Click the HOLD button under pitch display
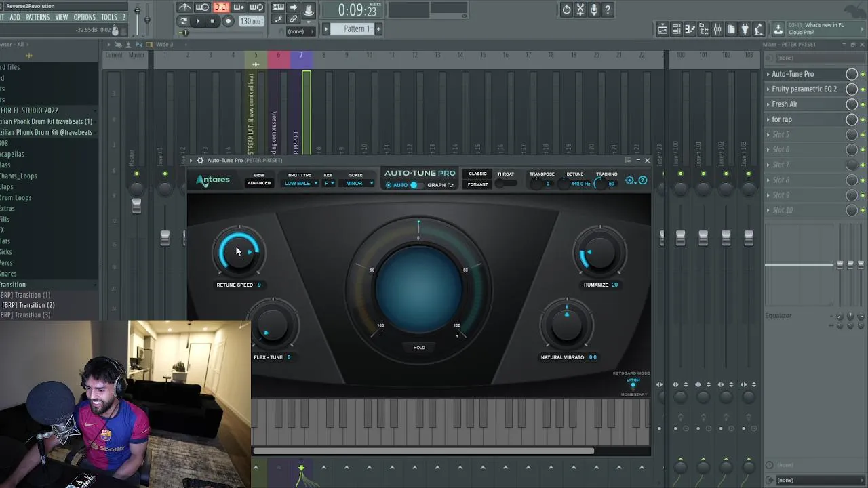This screenshot has width=868, height=488. [419, 348]
